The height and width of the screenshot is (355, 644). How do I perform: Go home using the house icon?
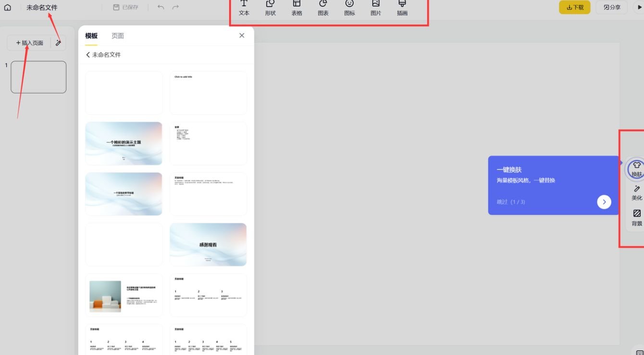7,7
